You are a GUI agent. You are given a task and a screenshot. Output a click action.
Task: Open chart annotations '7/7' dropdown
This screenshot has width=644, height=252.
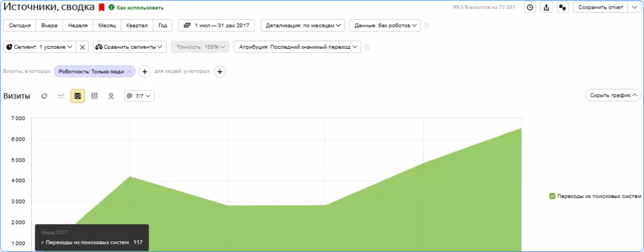click(x=139, y=96)
